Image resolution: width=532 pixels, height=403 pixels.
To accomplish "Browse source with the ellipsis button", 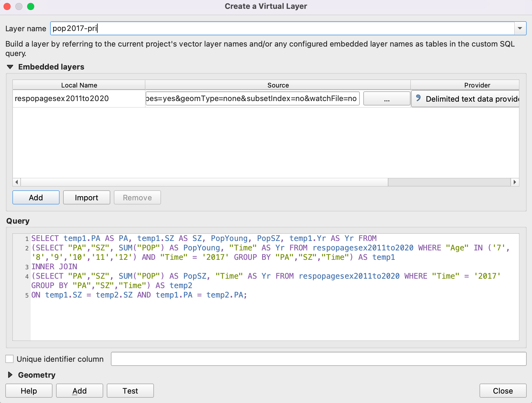I will pyautogui.click(x=387, y=98).
